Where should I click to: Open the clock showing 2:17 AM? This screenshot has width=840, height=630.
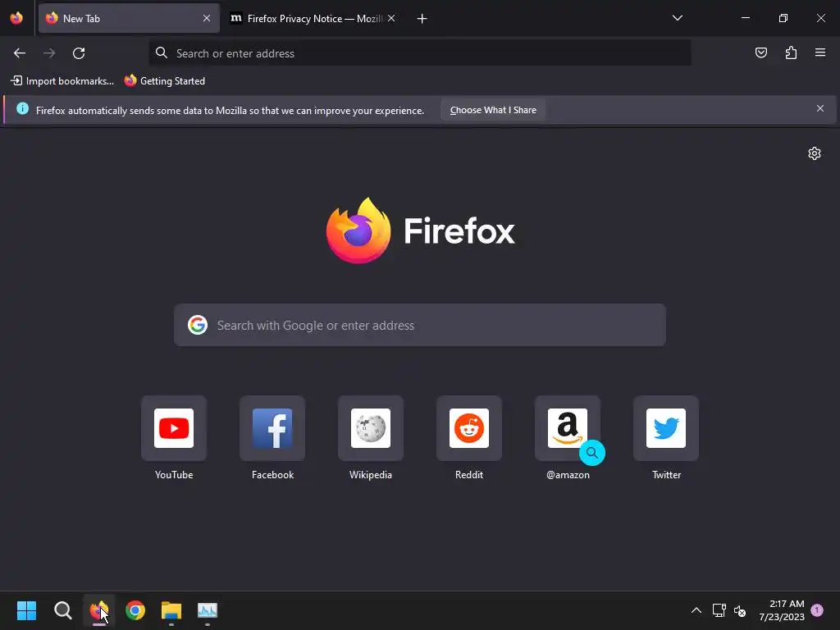pyautogui.click(x=782, y=610)
